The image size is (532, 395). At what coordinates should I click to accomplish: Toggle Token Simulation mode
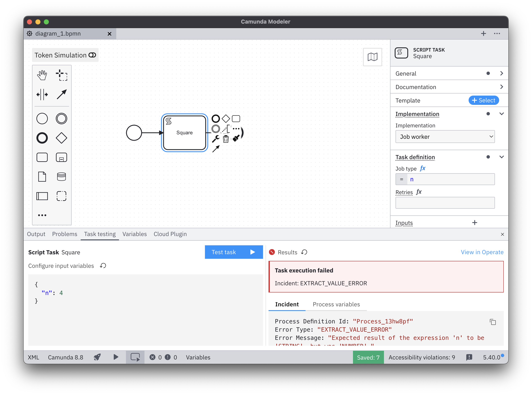[x=92, y=55]
